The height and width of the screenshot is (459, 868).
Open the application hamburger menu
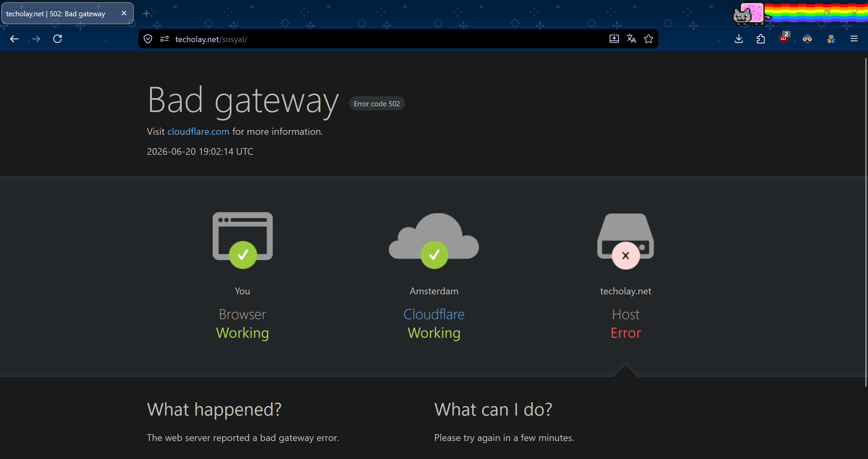tap(854, 39)
